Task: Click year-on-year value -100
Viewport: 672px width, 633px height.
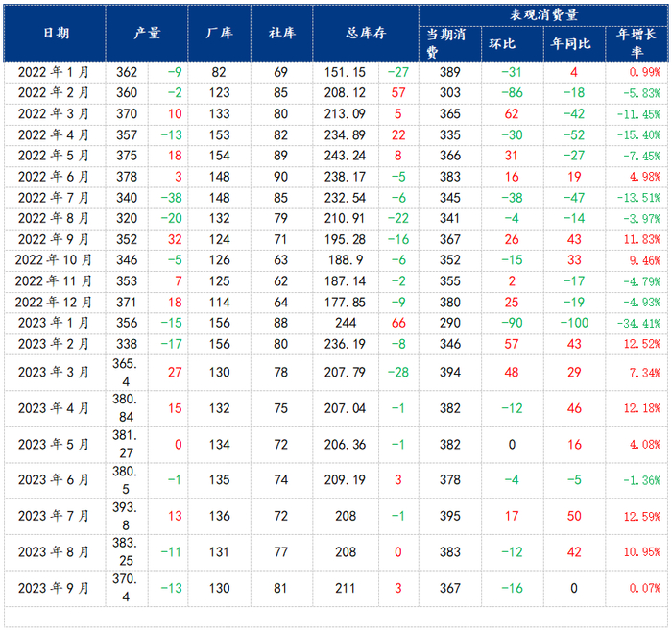Action: click(x=574, y=323)
